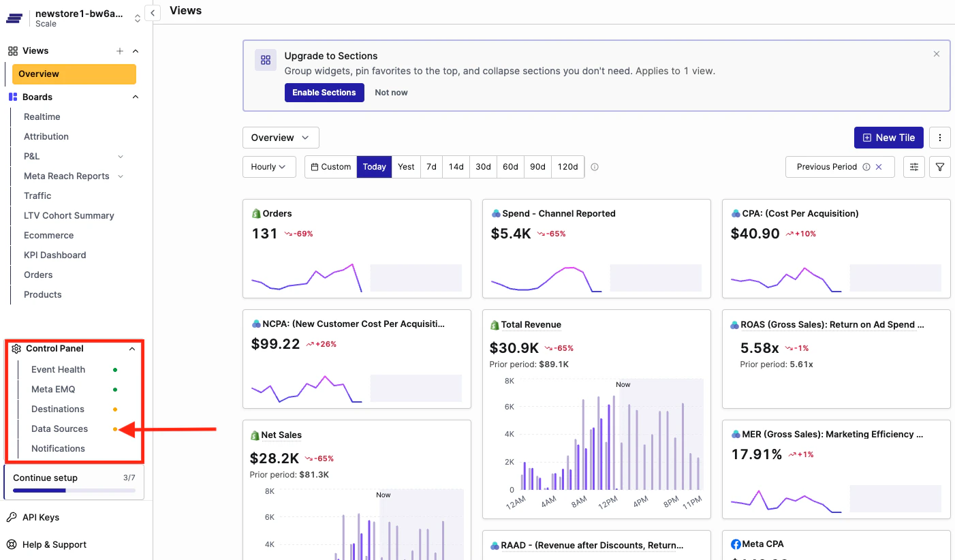Select the Today date range
The width and height of the screenshot is (955, 560).
point(375,167)
